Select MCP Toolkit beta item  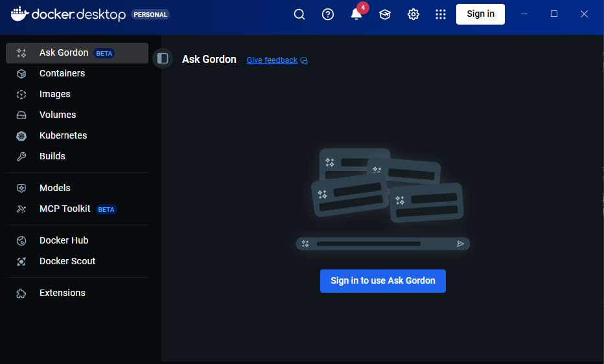coord(65,209)
